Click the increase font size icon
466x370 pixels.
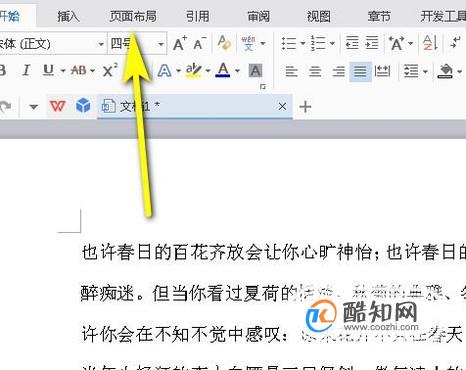point(180,43)
